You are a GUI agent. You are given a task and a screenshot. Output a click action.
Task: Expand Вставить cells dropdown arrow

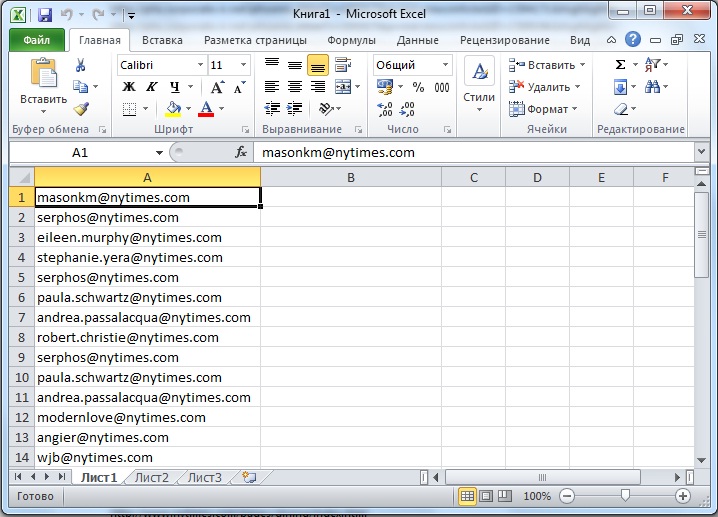[x=582, y=65]
